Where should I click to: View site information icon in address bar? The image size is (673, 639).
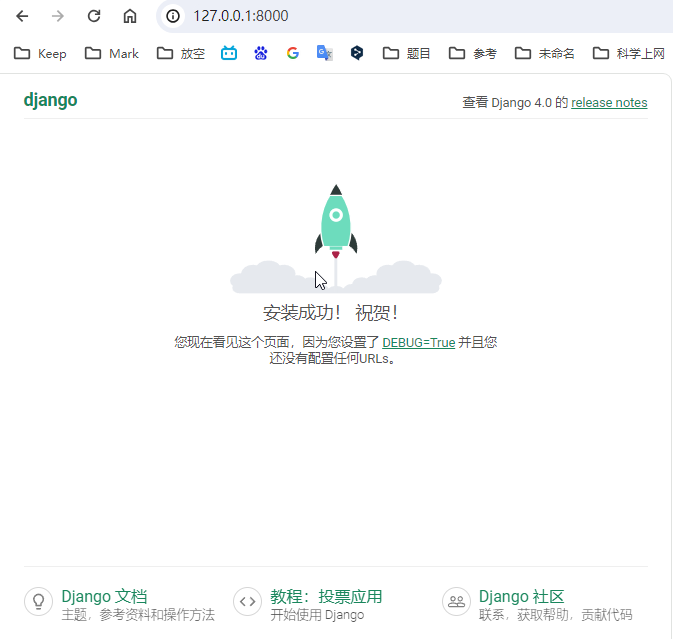click(x=173, y=16)
